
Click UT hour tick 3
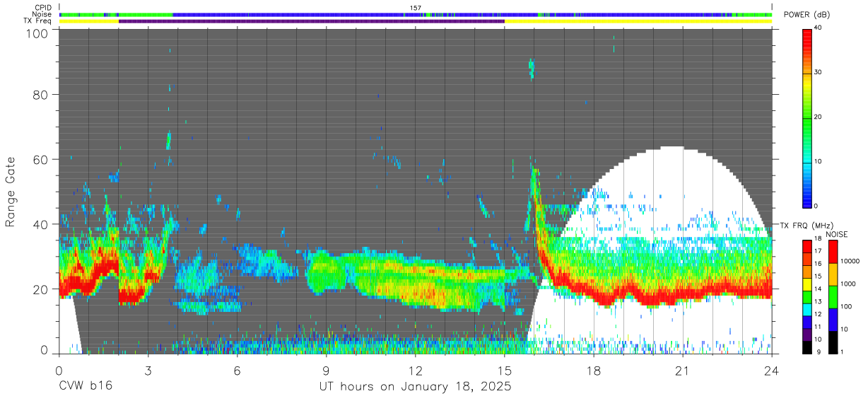point(148,369)
